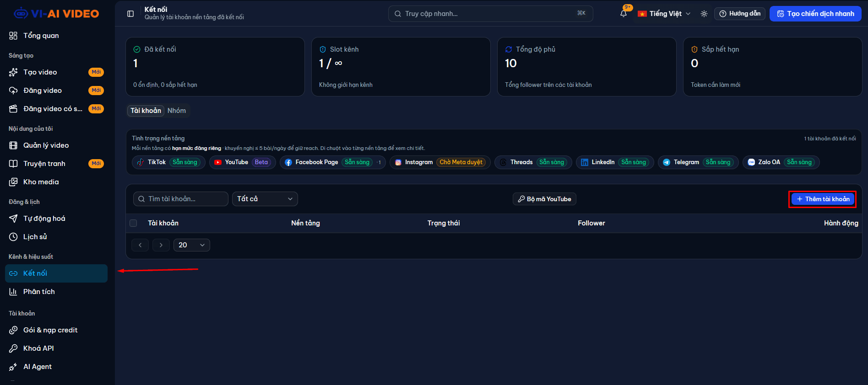Go to Đăng video page
The width and height of the screenshot is (868, 385).
point(56,91)
